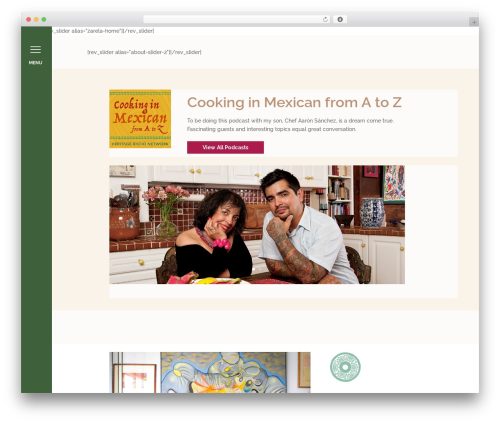500x423 pixels.
Task: Click the MENU label in the green sidebar
Action: (x=35, y=63)
